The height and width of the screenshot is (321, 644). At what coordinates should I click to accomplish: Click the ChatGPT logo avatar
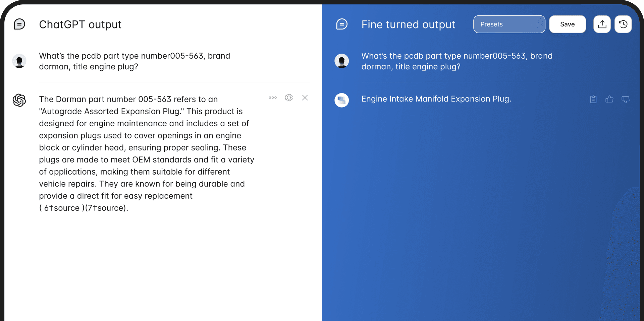point(19,100)
